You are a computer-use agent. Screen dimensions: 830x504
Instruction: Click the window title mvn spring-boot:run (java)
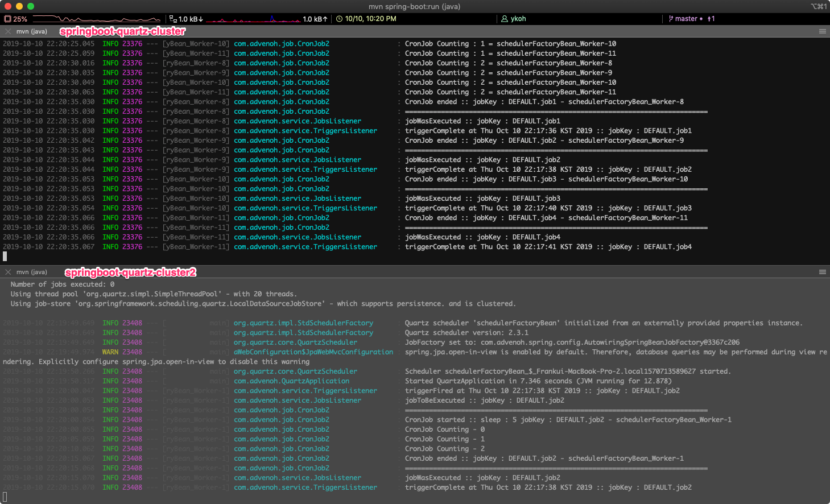click(x=414, y=6)
